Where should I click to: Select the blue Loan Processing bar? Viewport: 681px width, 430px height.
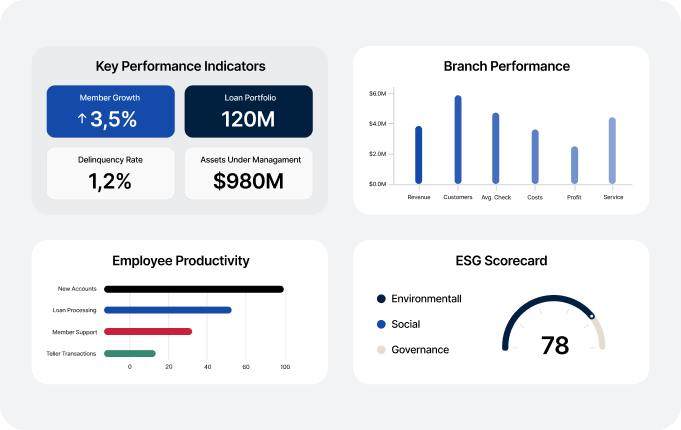coord(168,310)
